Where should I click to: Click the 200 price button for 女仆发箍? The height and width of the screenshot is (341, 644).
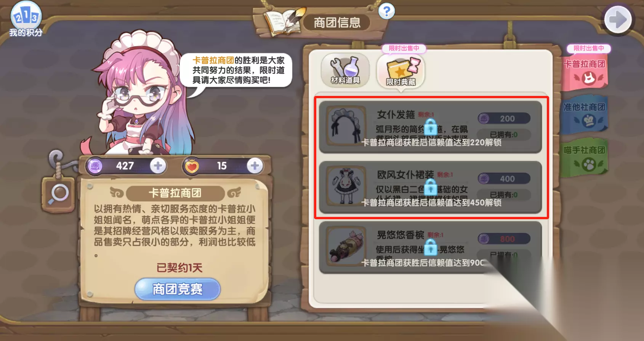pyautogui.click(x=504, y=118)
